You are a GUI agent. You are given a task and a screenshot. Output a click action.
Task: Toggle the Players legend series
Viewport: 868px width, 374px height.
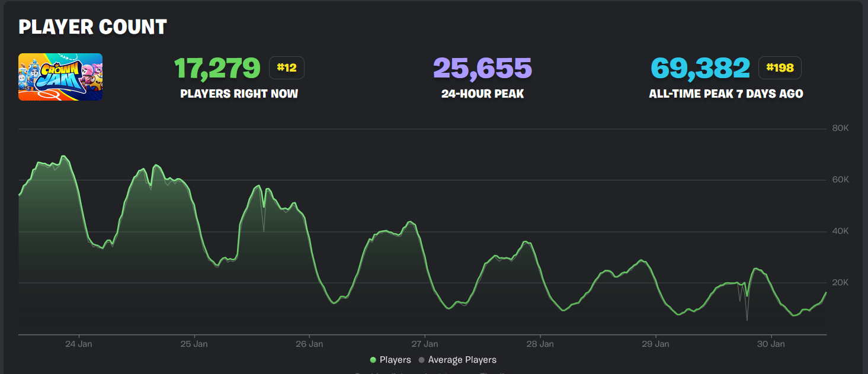[390, 360]
